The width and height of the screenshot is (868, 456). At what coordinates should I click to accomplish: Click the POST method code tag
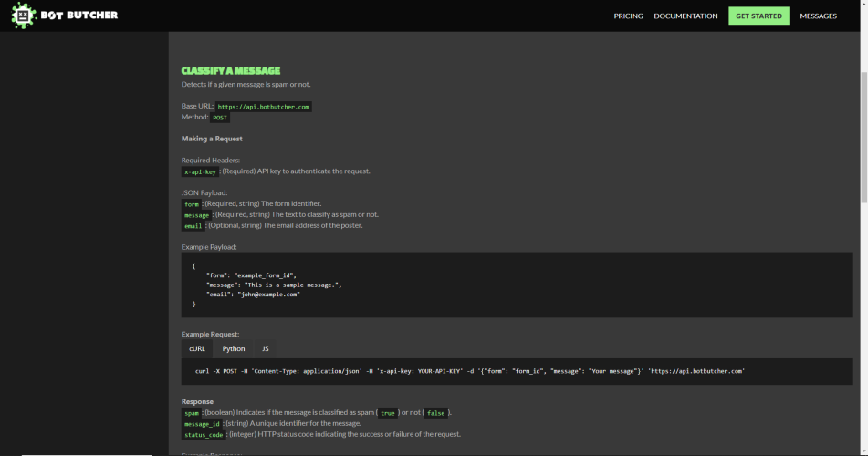220,118
